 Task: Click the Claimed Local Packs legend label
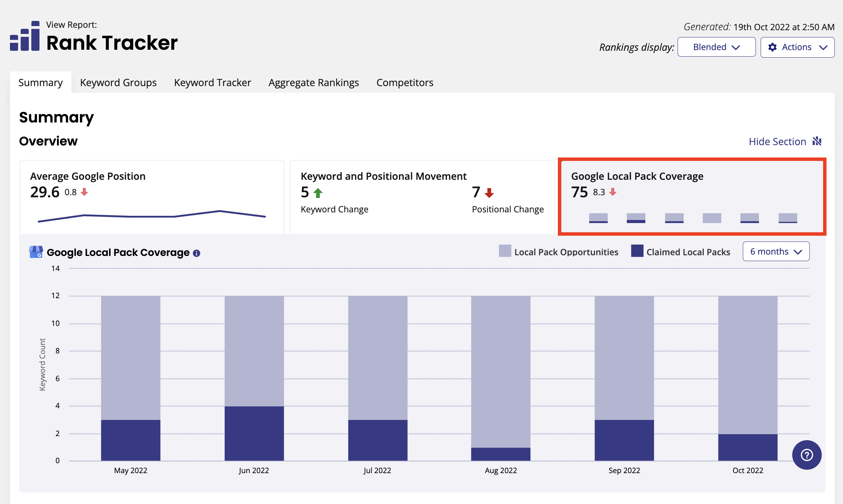[688, 252]
